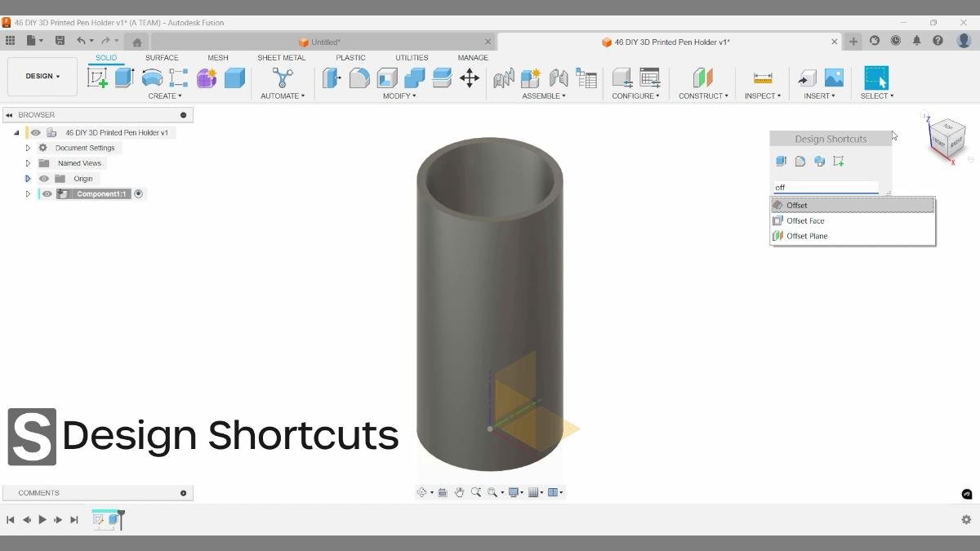Screen dimensions: 980x551
Task: Open the Press Pull tool in Modify
Action: [x=332, y=78]
